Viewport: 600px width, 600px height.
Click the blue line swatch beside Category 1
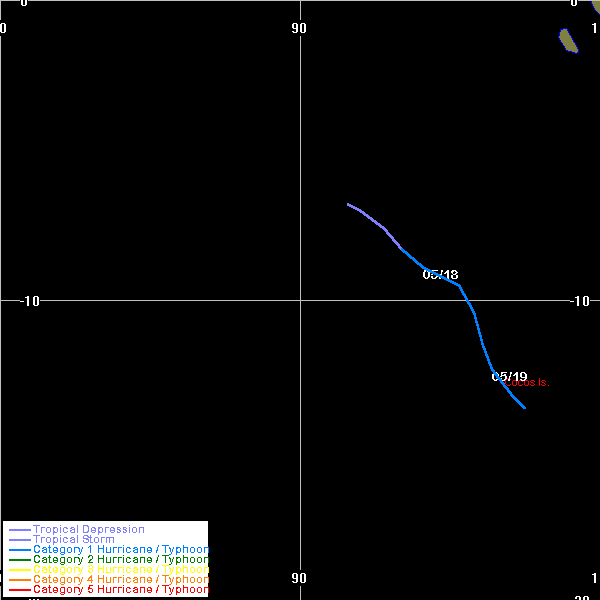[x=19, y=550]
